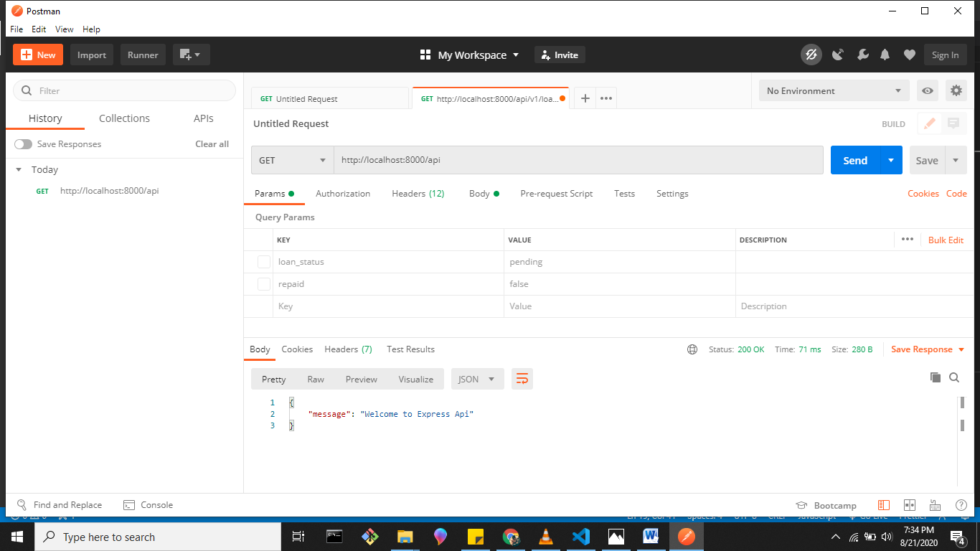Click the Clear all link
Viewport: 980px width, 551px height.
point(212,144)
